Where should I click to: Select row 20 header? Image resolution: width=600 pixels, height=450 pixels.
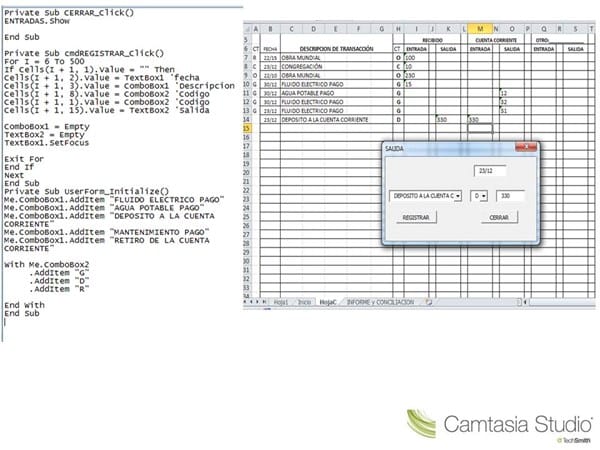coord(247,173)
